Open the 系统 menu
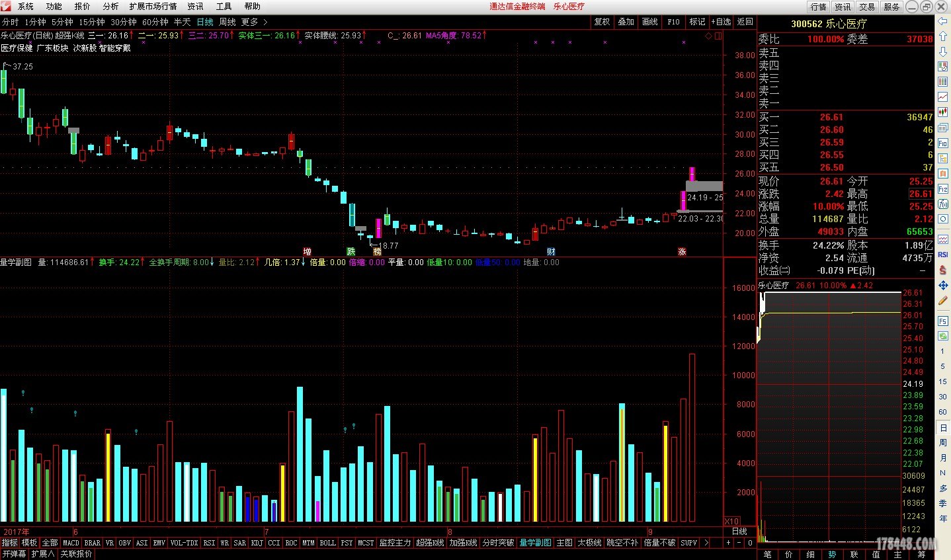Image resolution: width=951 pixels, height=560 pixels. tap(26, 7)
